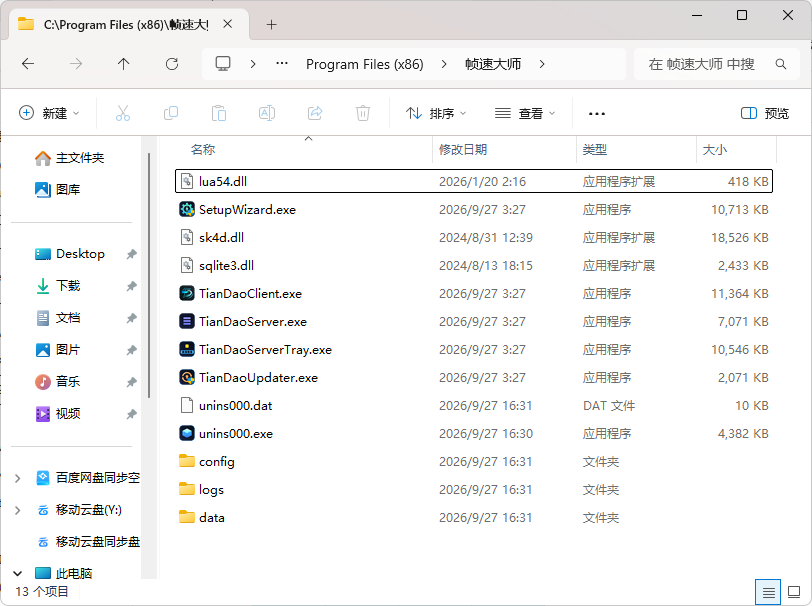Expand the 百度网盘同步空 tree node
Screen dimensions: 812x606
click(18, 478)
